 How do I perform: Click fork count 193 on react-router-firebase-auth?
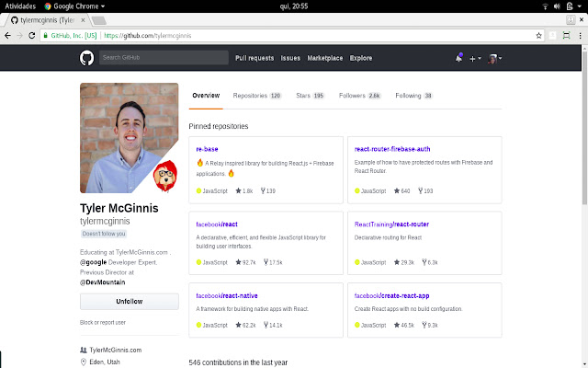click(x=425, y=190)
